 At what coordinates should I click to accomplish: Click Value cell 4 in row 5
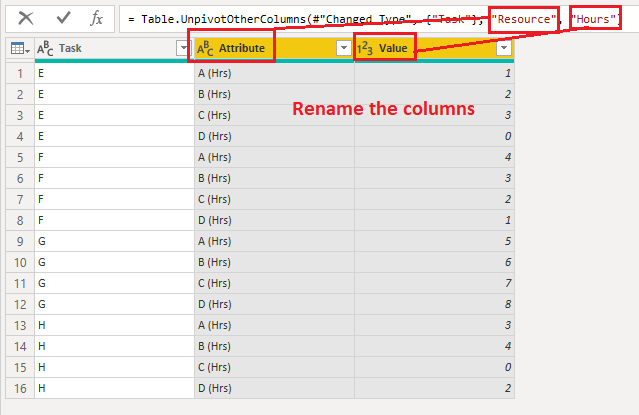click(x=434, y=157)
